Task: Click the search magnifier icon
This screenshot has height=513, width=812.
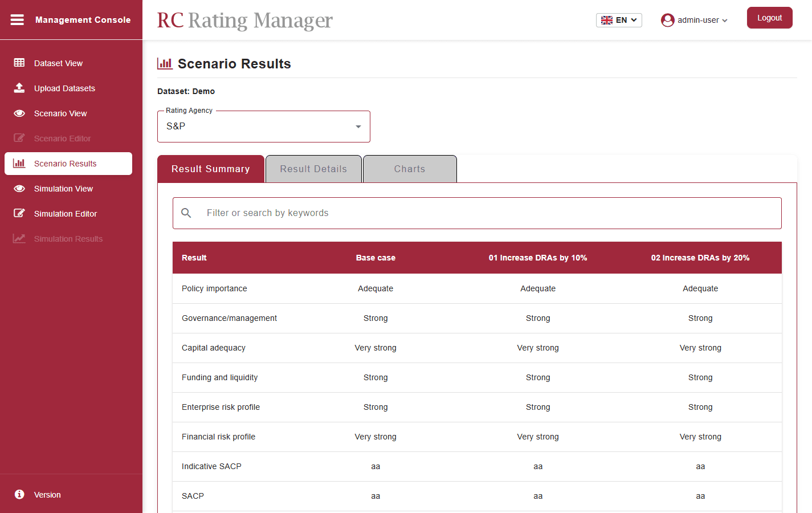Action: point(186,213)
